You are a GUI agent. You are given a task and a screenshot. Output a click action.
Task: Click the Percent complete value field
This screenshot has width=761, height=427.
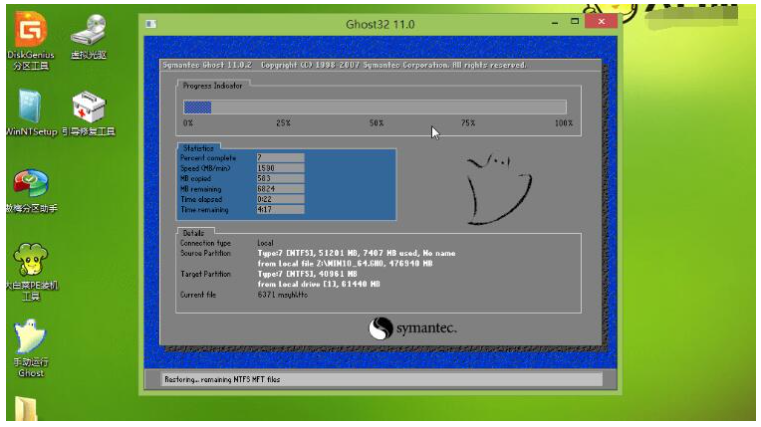pos(279,158)
